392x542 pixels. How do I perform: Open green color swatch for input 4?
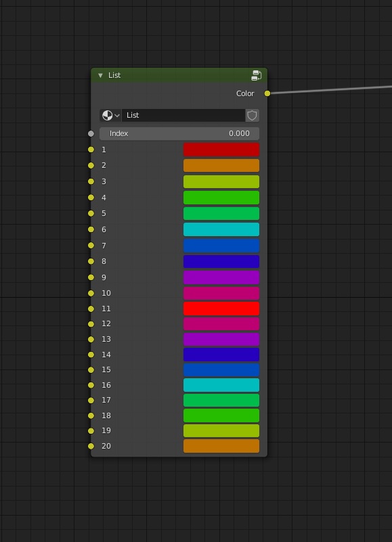point(221,198)
